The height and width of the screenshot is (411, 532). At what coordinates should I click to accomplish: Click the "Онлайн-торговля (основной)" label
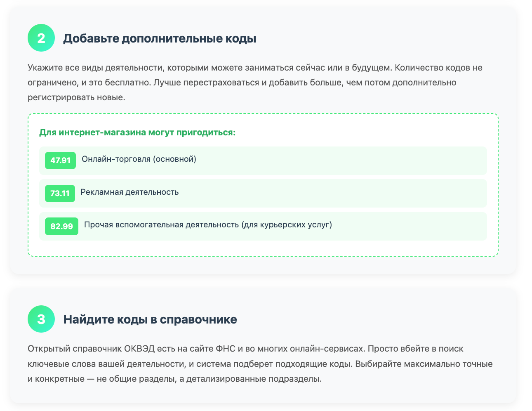[x=139, y=159]
